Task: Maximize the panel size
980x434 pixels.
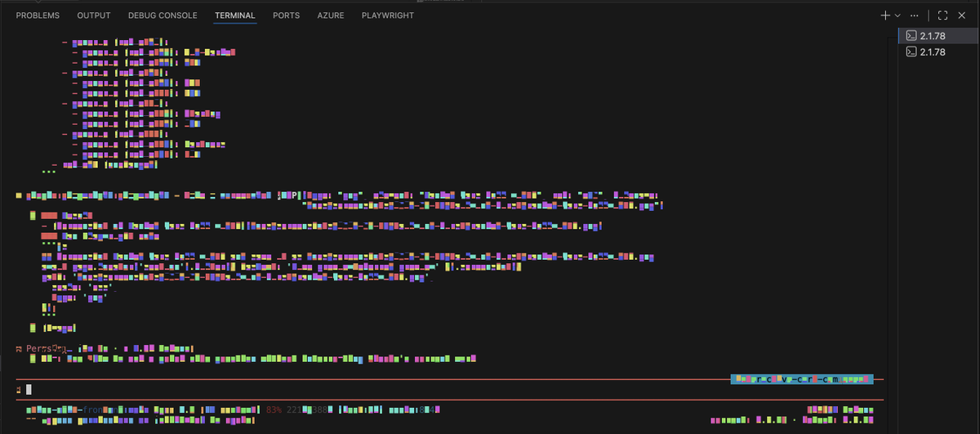Action: (x=942, y=16)
